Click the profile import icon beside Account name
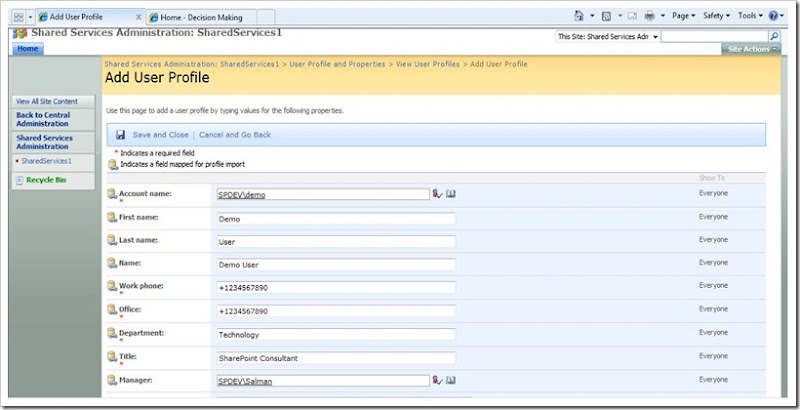800x410 pixels. 112,194
